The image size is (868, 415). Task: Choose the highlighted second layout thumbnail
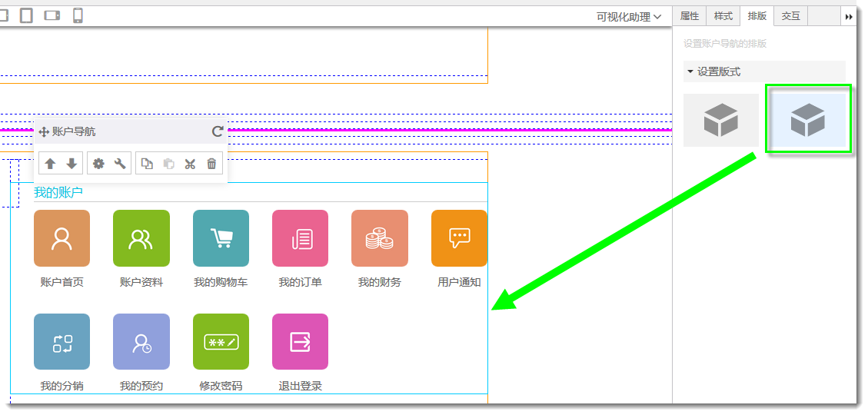pos(808,120)
